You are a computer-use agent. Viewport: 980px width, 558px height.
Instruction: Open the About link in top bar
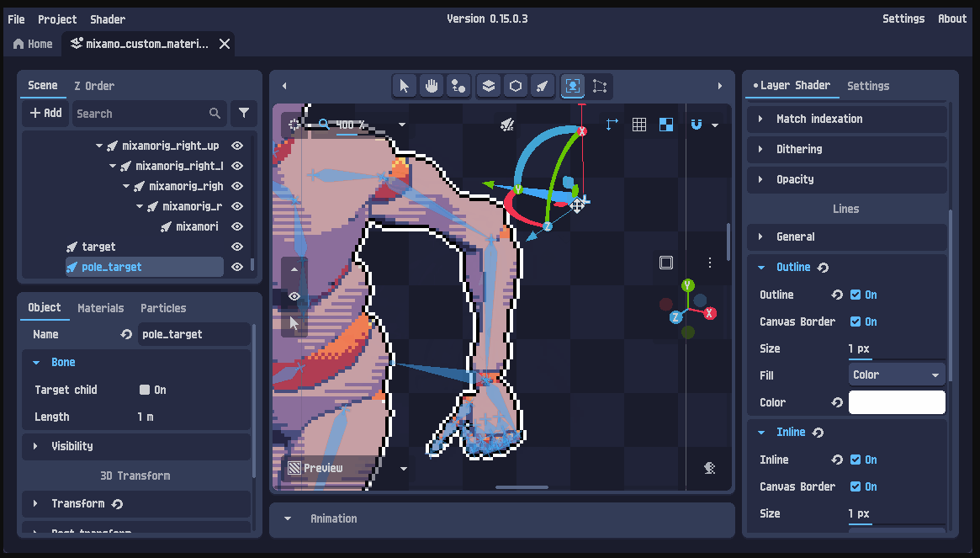coord(952,19)
